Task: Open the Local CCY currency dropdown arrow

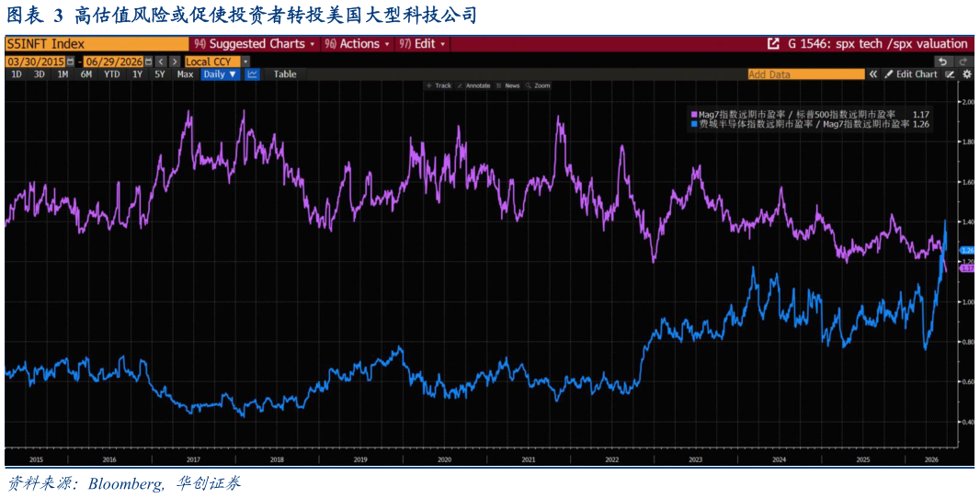Action: click(x=245, y=62)
